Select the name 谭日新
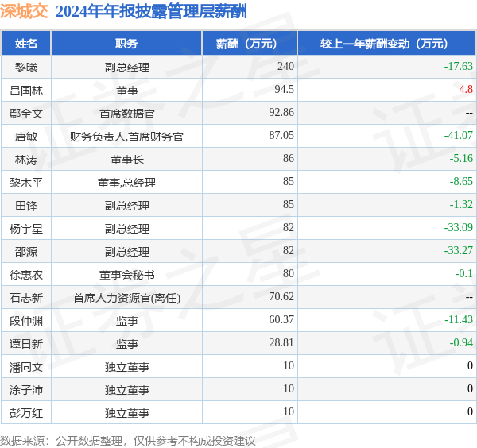This screenshot has width=477, height=448. pyautogui.click(x=26, y=344)
